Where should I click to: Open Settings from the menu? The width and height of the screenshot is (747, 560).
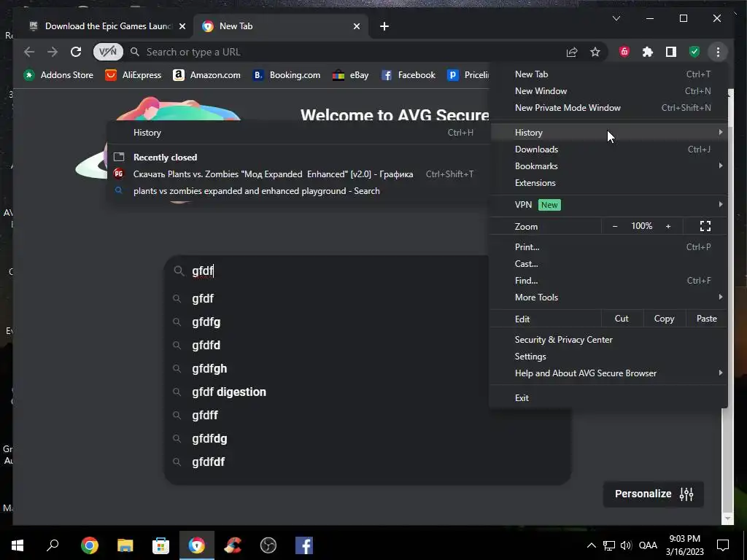pos(608,356)
